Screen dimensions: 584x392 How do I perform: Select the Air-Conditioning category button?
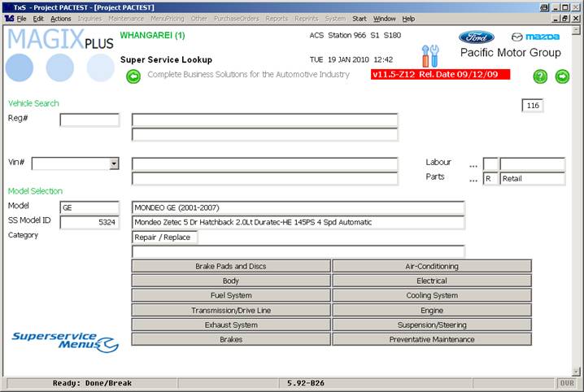point(432,266)
